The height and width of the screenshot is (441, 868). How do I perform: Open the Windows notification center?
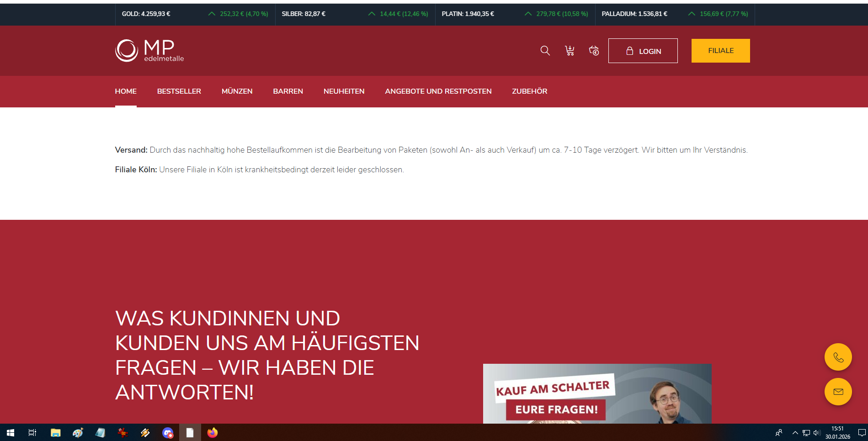pyautogui.click(x=862, y=432)
